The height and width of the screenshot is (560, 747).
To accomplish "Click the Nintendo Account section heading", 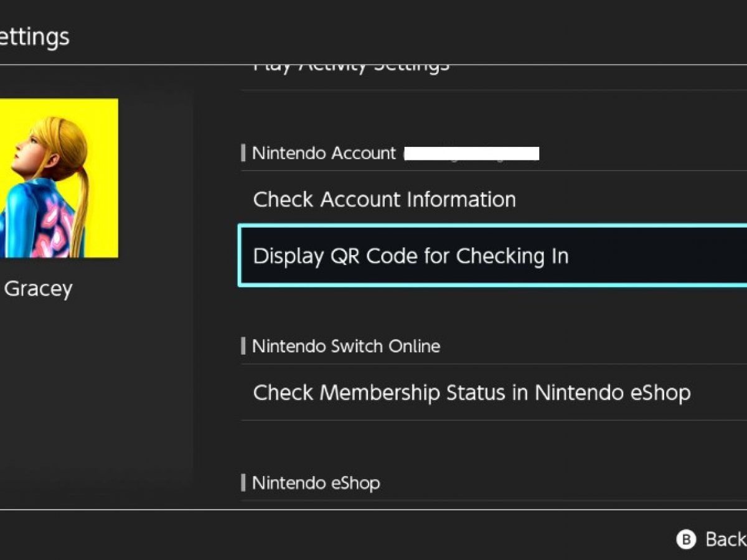I will point(324,154).
